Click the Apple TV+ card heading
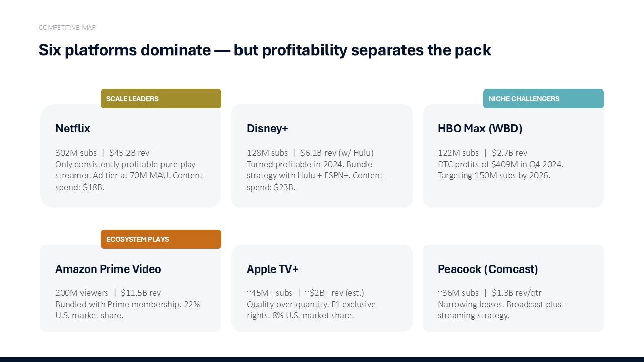Image resolution: width=644 pixels, height=362 pixels. click(x=273, y=269)
